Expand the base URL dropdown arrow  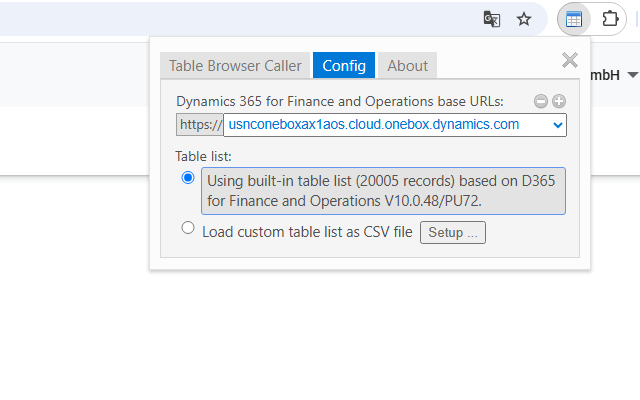click(558, 125)
